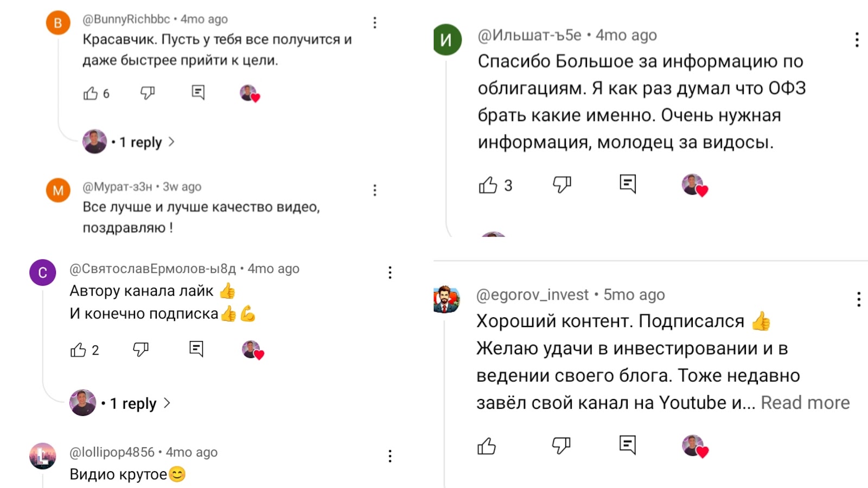Open options menu for @Мурат-з3н's comment
The height and width of the screenshot is (488, 868).
point(374,190)
